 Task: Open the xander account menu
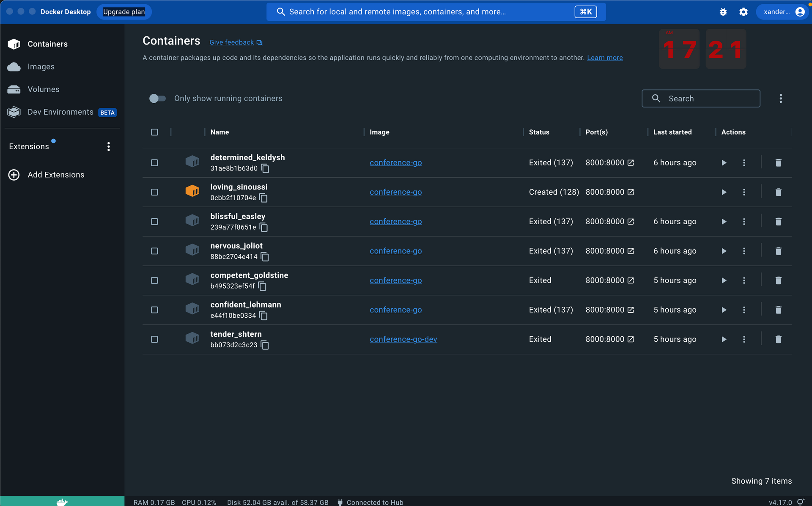click(x=782, y=12)
